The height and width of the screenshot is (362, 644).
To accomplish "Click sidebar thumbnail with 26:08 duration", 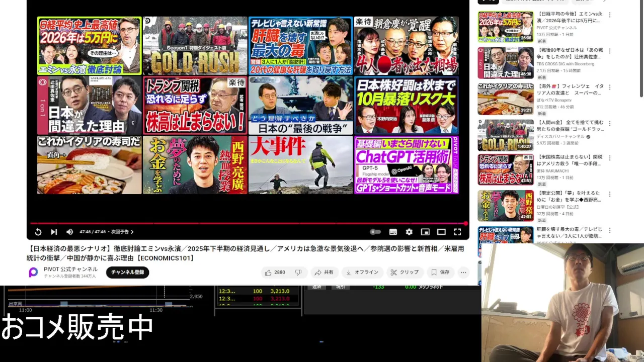I will click(x=506, y=27).
